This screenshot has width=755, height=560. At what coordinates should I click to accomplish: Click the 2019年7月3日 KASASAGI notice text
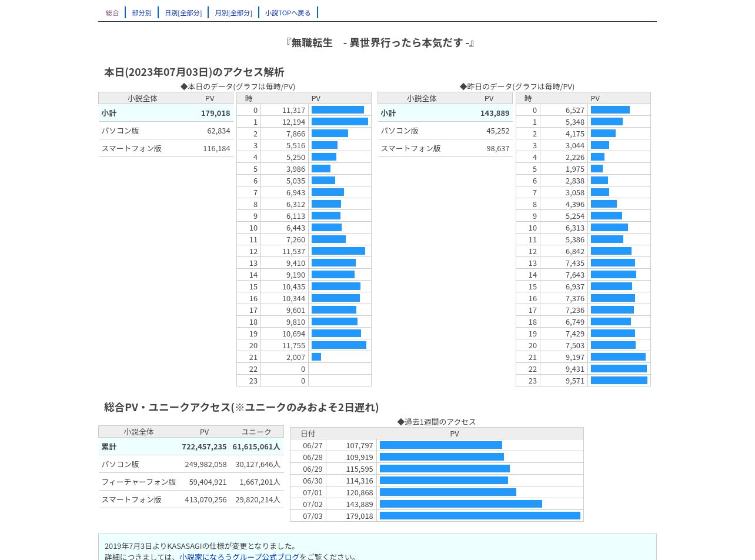coord(201,546)
